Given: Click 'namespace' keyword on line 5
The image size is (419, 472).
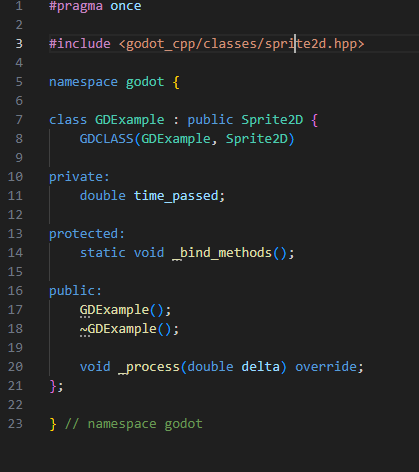Looking at the screenshot, I should pyautogui.click(x=83, y=82).
